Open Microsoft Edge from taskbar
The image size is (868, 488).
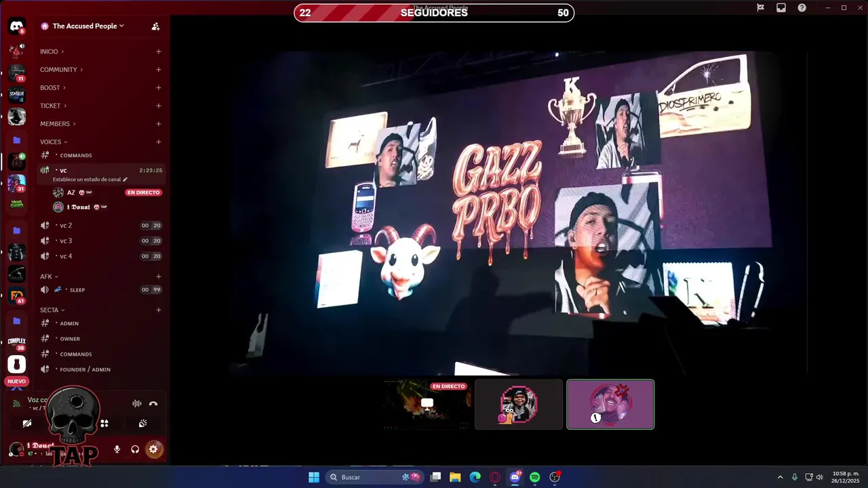click(475, 477)
